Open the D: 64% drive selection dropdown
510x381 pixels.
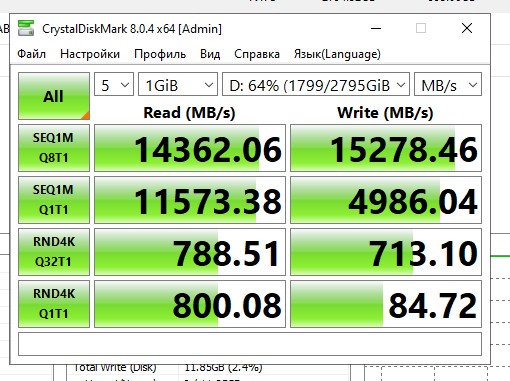click(x=316, y=84)
